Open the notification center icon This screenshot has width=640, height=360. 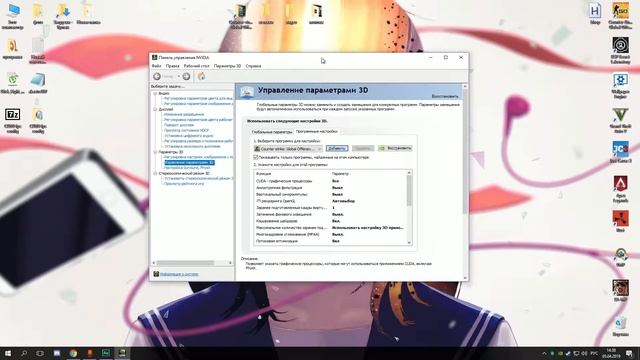629,353
